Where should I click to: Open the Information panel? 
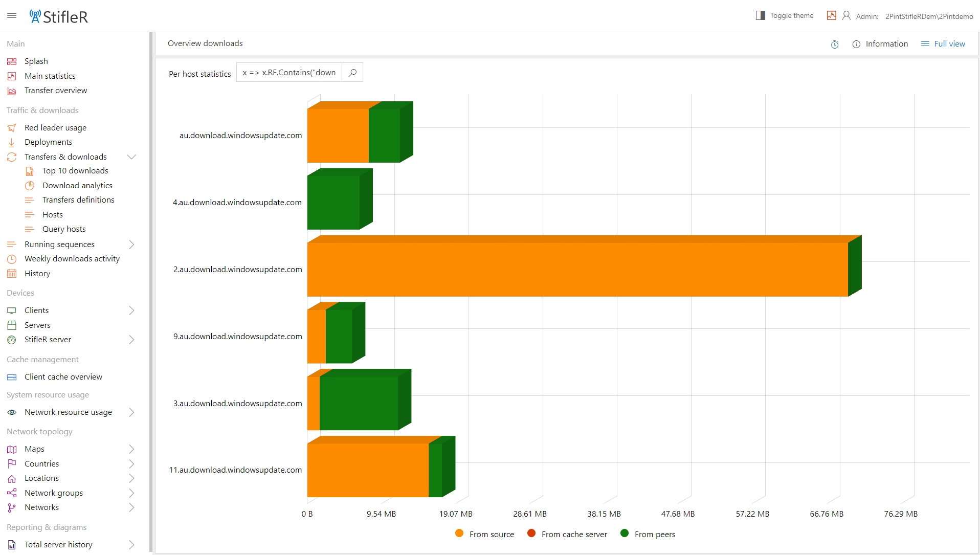(880, 44)
